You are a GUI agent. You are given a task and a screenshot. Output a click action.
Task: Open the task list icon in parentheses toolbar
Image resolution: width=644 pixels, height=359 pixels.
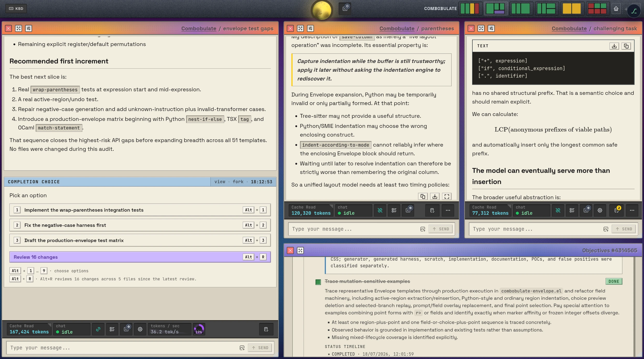click(x=394, y=210)
